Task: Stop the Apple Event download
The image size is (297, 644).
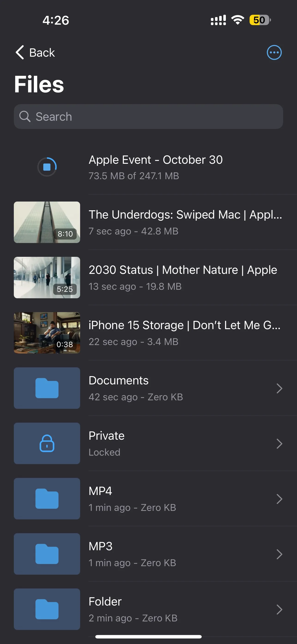Action: 47,167
